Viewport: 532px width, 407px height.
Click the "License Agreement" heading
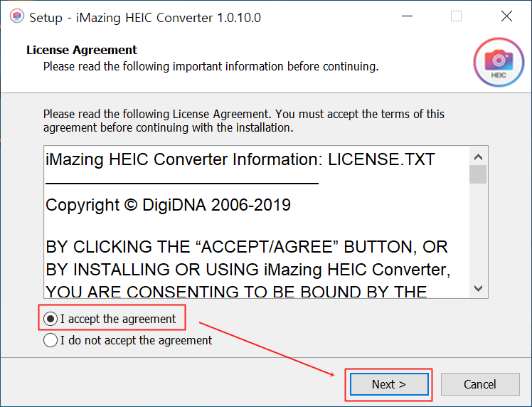[x=82, y=50]
